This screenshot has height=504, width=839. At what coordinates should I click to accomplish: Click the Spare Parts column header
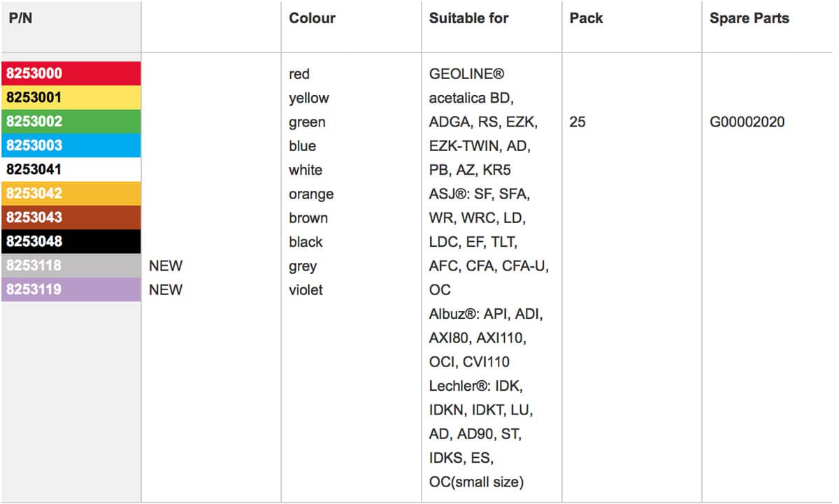[x=749, y=19]
